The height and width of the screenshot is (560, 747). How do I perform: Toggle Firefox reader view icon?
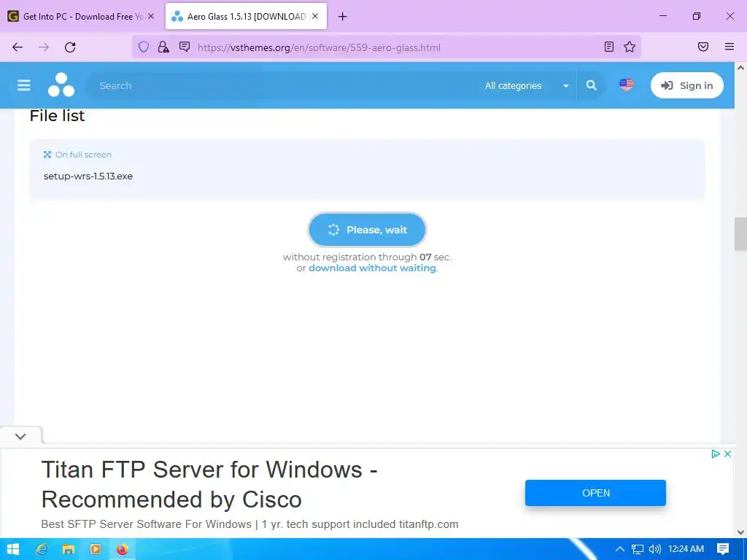(609, 47)
